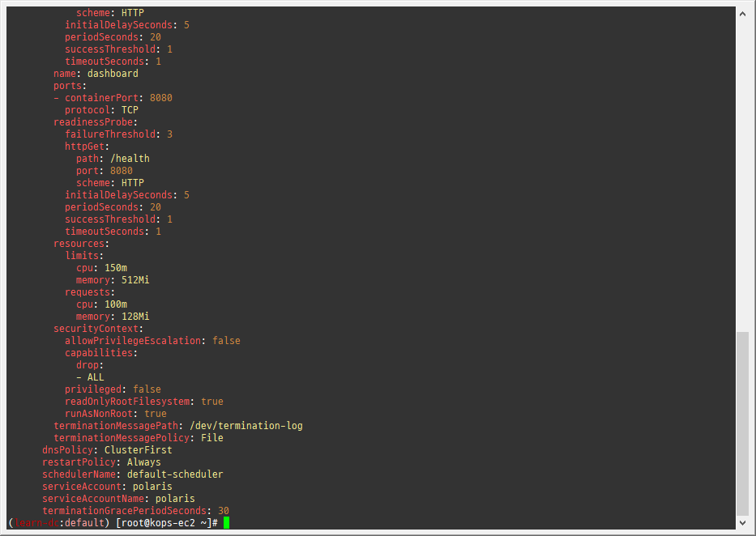The height and width of the screenshot is (536, 756).
Task: Click the restartPolicy: Always text
Action: point(101,462)
